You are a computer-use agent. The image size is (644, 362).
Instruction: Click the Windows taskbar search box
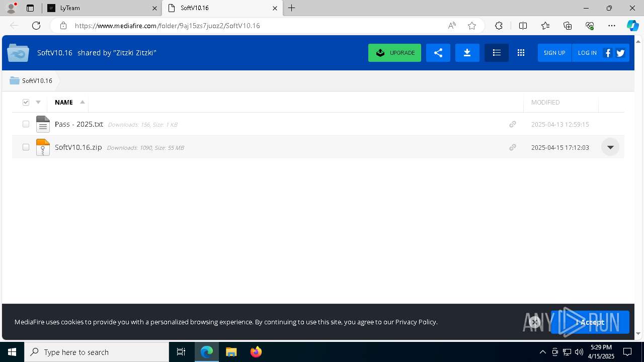tap(97, 352)
